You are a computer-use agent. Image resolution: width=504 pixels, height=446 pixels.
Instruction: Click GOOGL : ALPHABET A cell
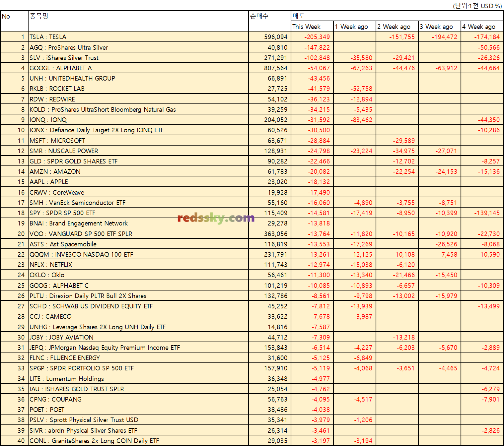(x=138, y=68)
